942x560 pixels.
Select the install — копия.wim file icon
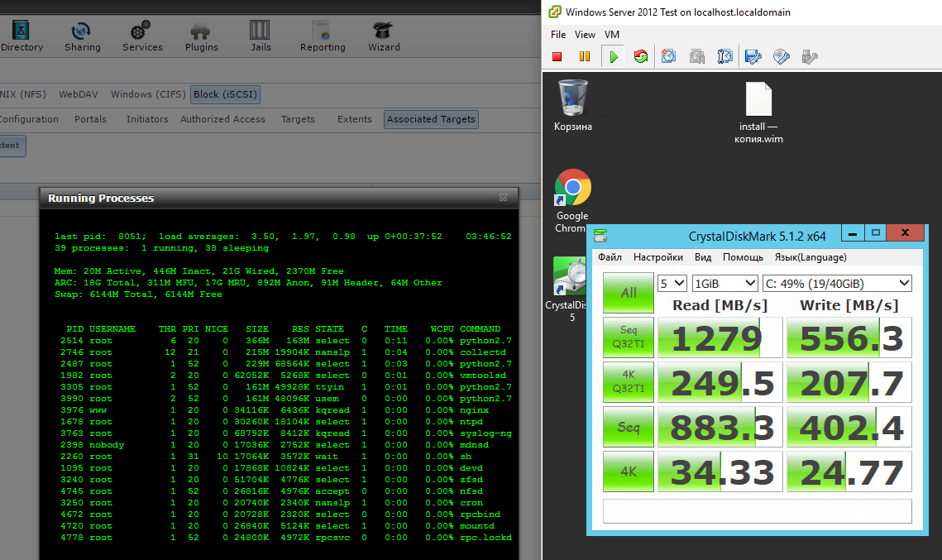pos(758,112)
